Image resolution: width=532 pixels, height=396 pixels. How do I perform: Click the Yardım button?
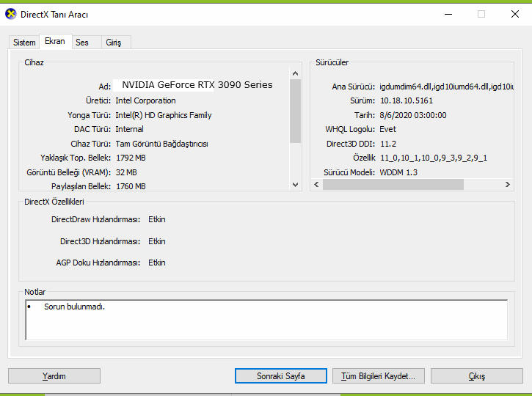click(54, 376)
